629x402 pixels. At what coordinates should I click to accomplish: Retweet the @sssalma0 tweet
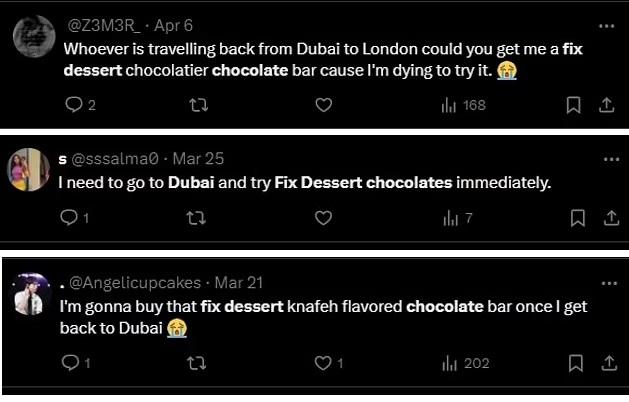[197, 217]
